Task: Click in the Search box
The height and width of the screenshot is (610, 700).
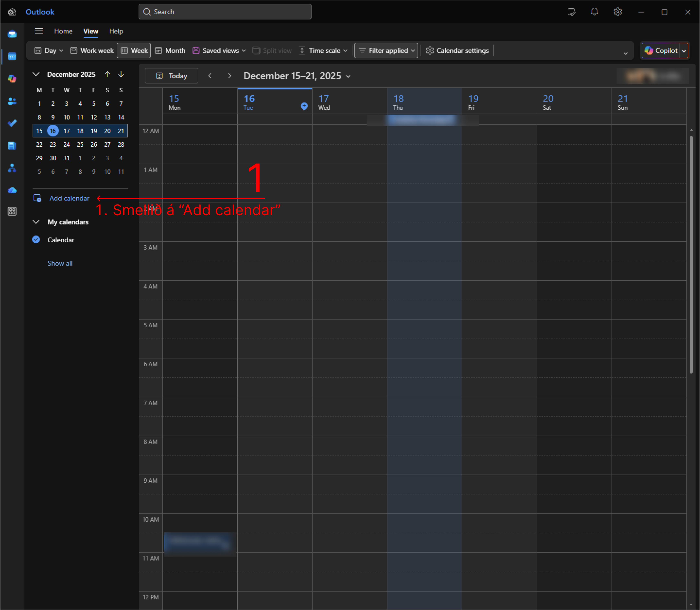Action: [x=225, y=12]
